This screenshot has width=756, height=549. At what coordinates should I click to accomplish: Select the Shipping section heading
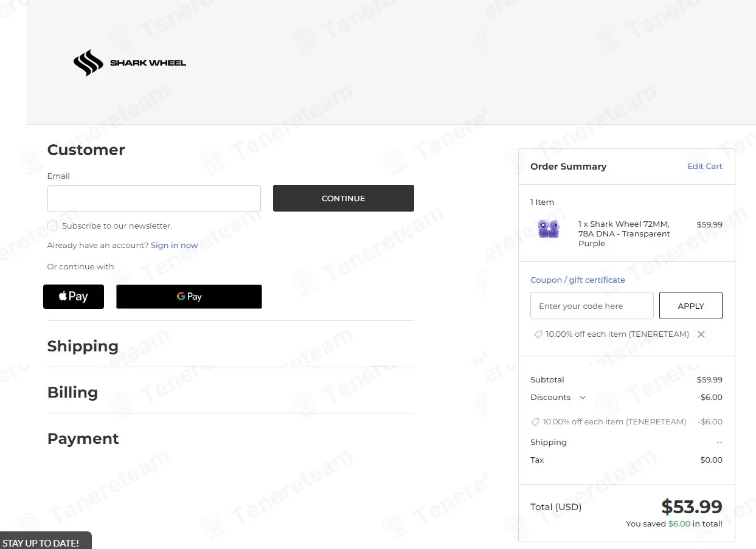click(x=83, y=346)
